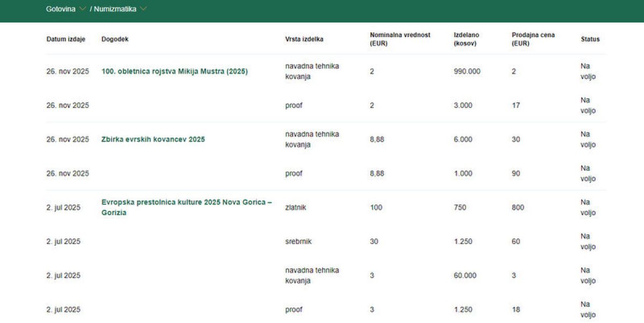Select the zlatnik product type cell
Image resolution: width=644 pixels, height=323 pixels.
[296, 208]
